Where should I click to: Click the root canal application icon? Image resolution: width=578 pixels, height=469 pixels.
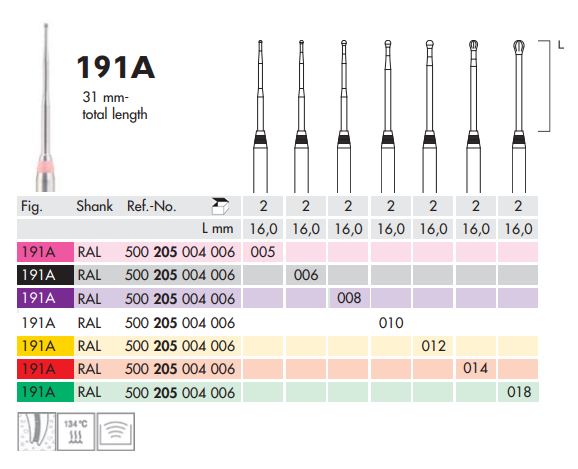36,431
